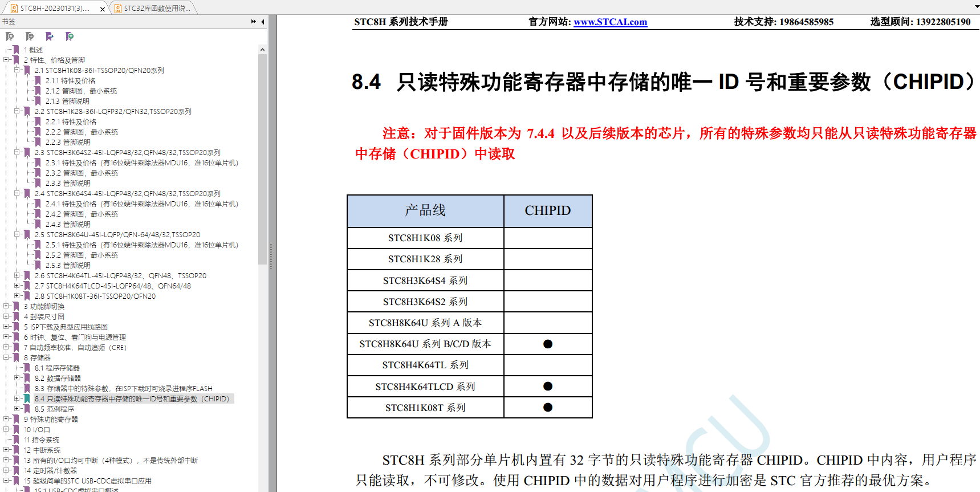The width and height of the screenshot is (980, 492).
Task: Expand the 2.6 STC8H4K64TL-45I node
Action: click(17, 275)
